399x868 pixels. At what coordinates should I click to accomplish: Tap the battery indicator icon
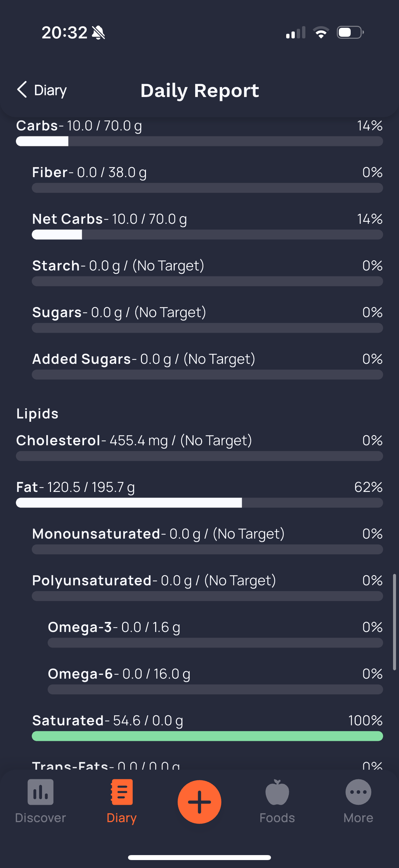(x=350, y=32)
